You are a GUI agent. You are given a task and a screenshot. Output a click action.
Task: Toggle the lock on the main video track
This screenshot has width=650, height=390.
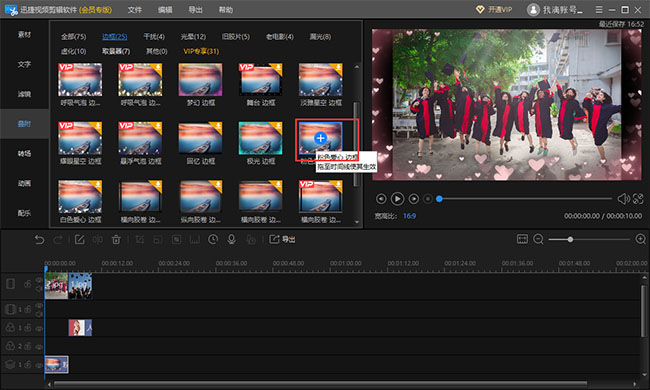pos(27,284)
